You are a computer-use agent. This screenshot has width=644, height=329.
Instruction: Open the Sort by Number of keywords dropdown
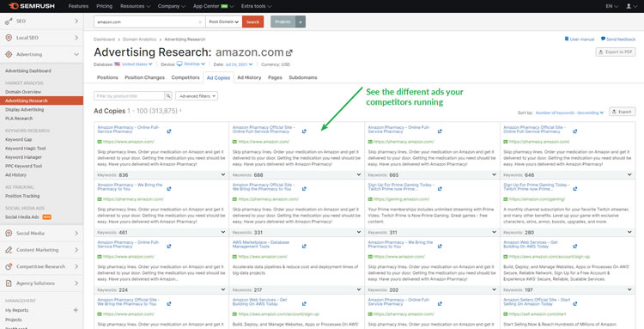(x=569, y=113)
